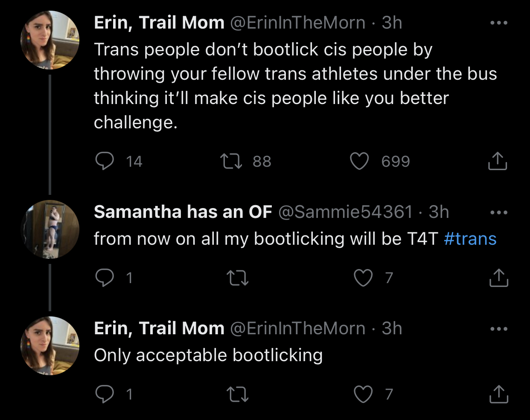Share the 'Only acceptable bootlicking' tweet
This screenshot has width=530, height=420.
[498, 394]
